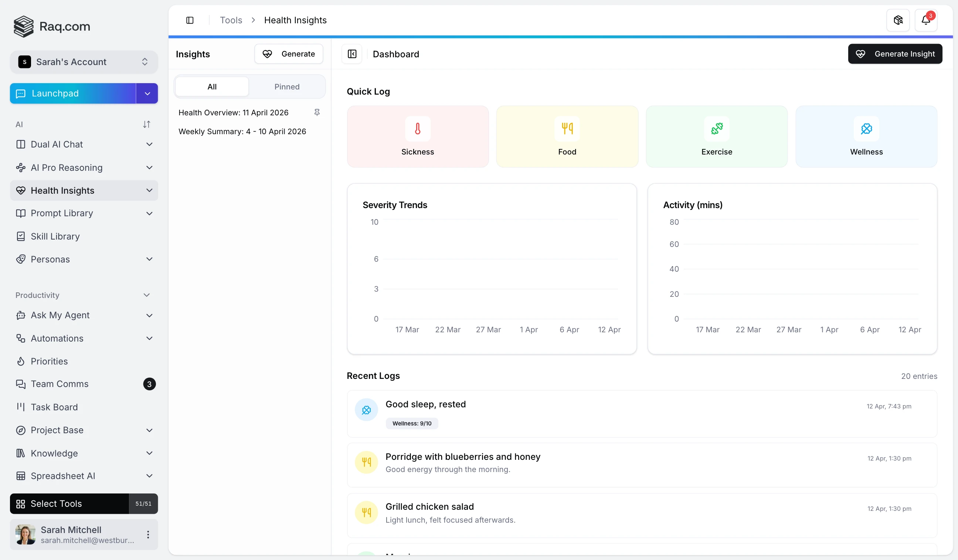
Task: Open Sarah Mitchell's profile options menu
Action: (148, 534)
